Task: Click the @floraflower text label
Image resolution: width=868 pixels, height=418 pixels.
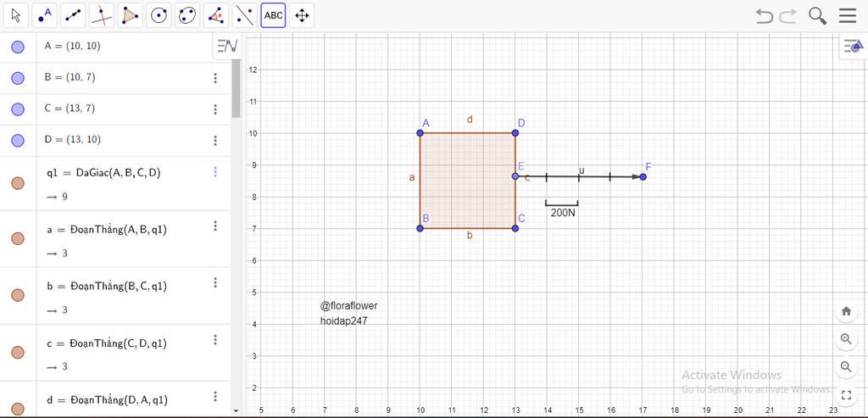Action: pos(348,305)
